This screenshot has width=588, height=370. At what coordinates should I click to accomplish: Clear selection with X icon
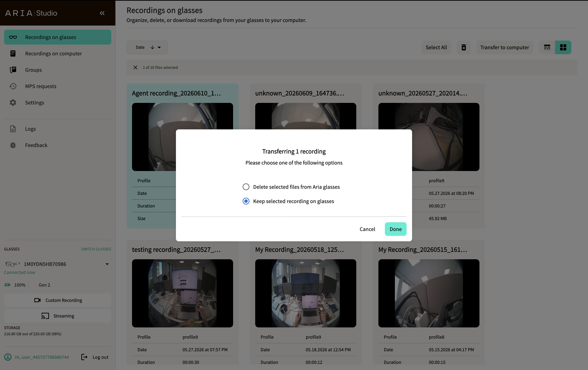pos(135,67)
